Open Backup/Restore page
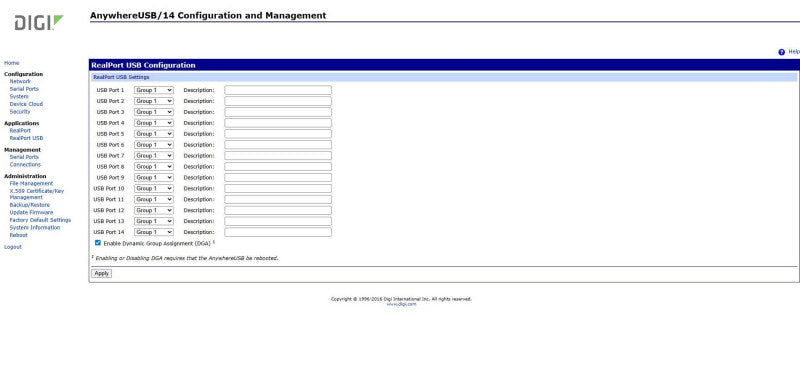Screen dimensions: 800x392 click(x=30, y=205)
